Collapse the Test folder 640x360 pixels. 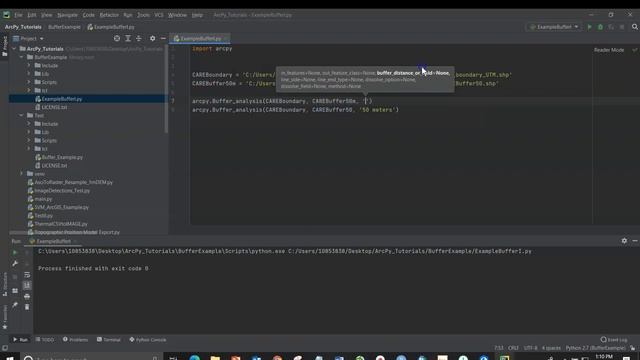click(x=22, y=116)
